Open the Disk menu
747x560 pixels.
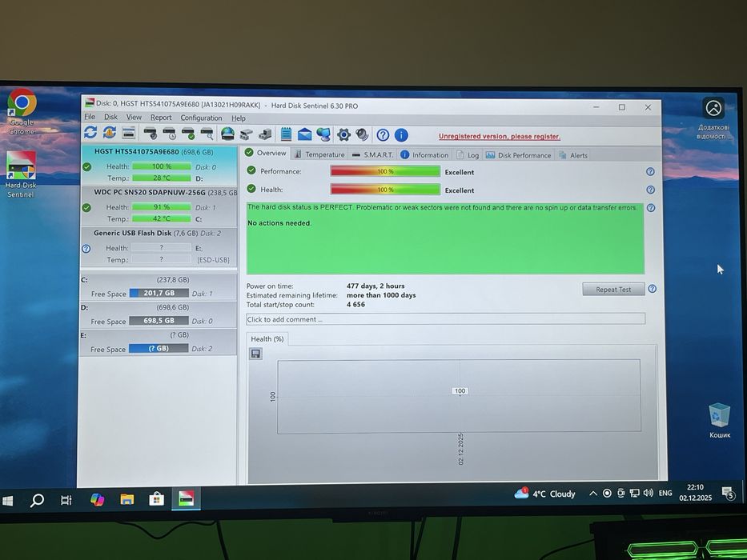pyautogui.click(x=110, y=117)
